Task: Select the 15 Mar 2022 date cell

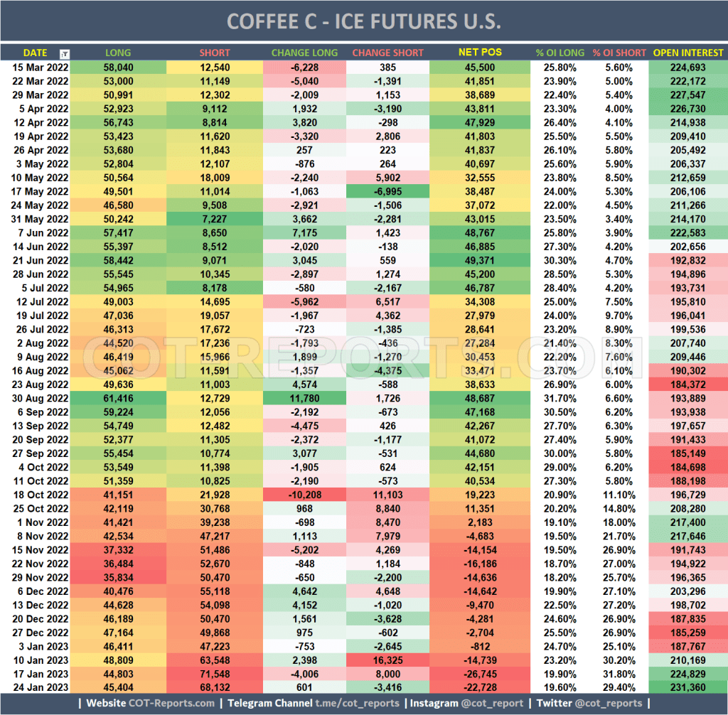Action: [38, 67]
